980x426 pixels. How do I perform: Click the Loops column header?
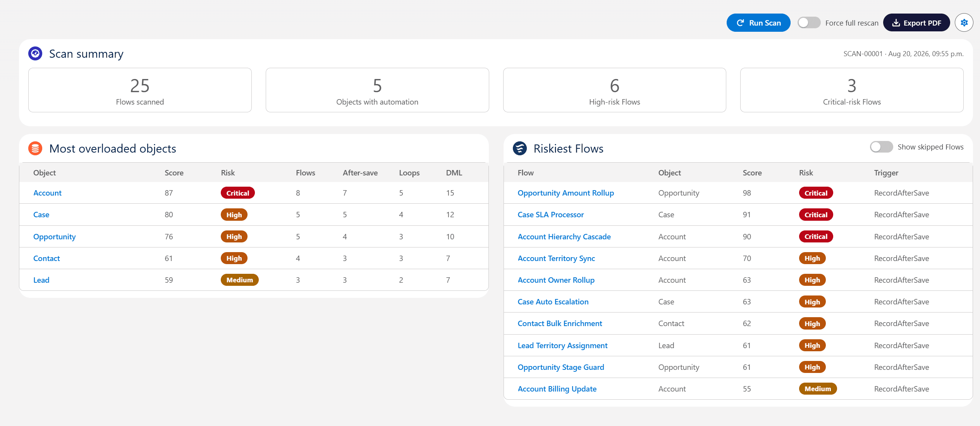pyautogui.click(x=409, y=173)
